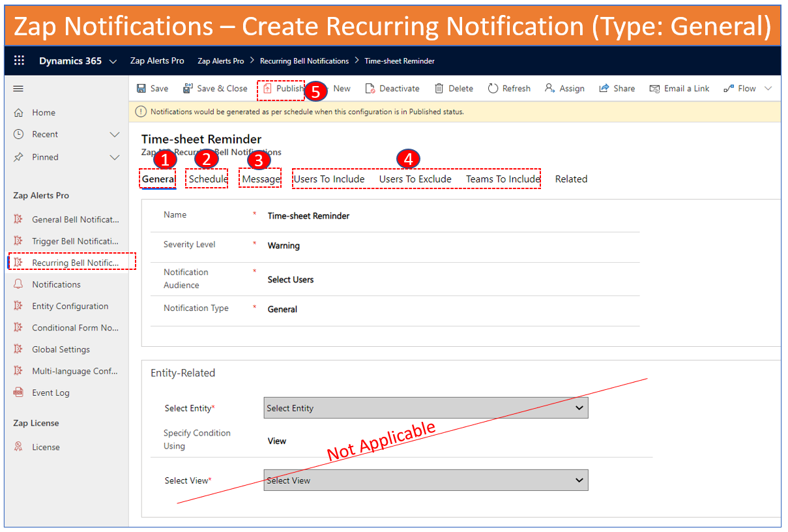Viewport: 788px width, 532px height.
Task: Click the Severity Level value Warning
Action: [284, 246]
